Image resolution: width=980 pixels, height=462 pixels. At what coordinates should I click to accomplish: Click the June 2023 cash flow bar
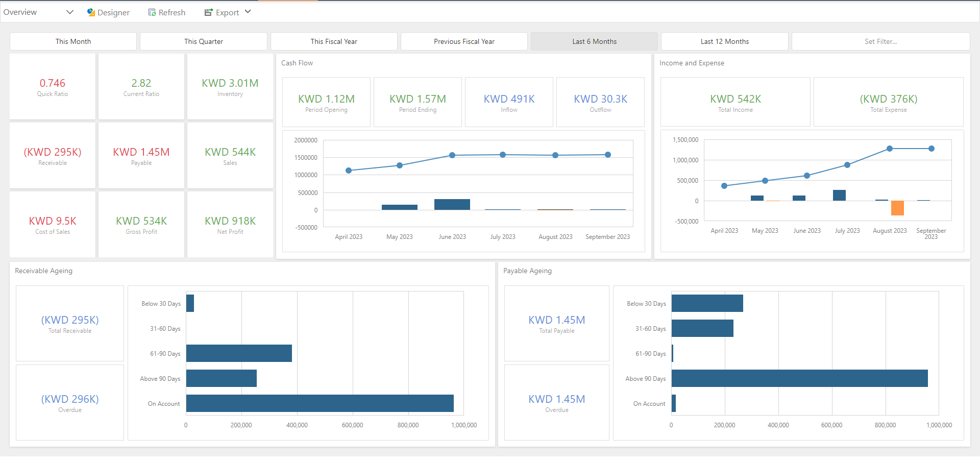tap(452, 204)
